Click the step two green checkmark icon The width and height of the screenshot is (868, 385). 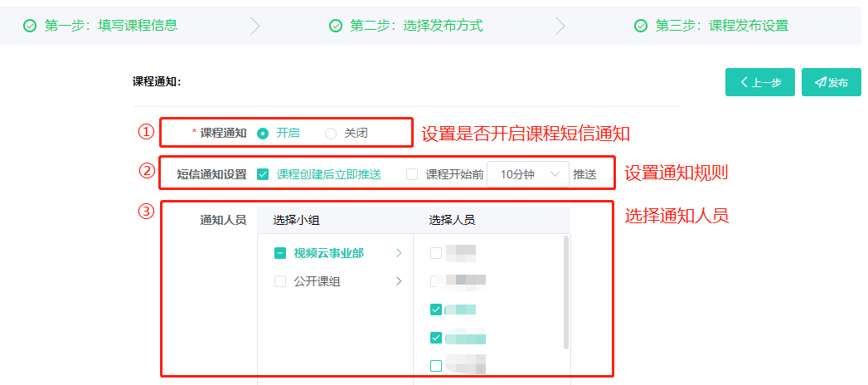coord(336,26)
